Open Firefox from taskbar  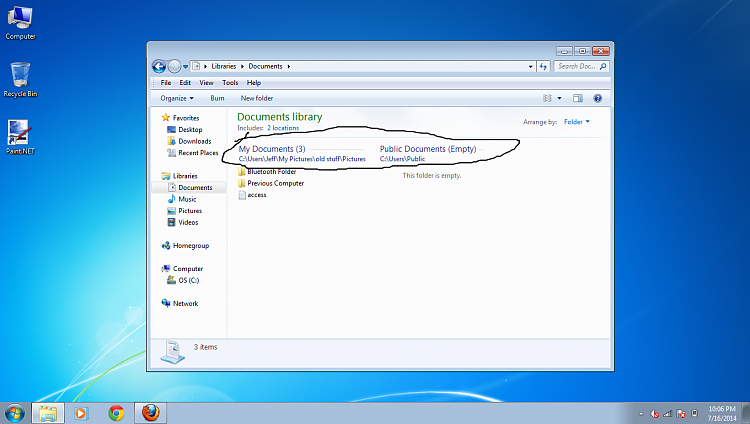coord(151,413)
